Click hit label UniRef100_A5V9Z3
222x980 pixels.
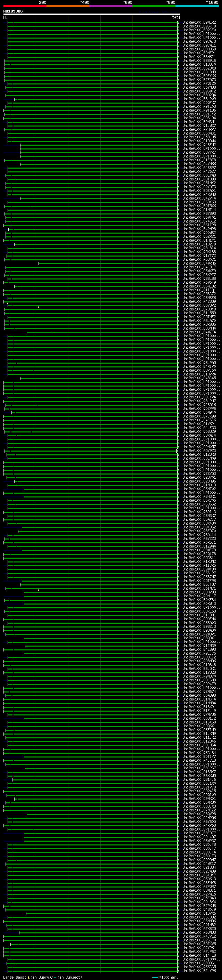pyautogui.click(x=199, y=451)
